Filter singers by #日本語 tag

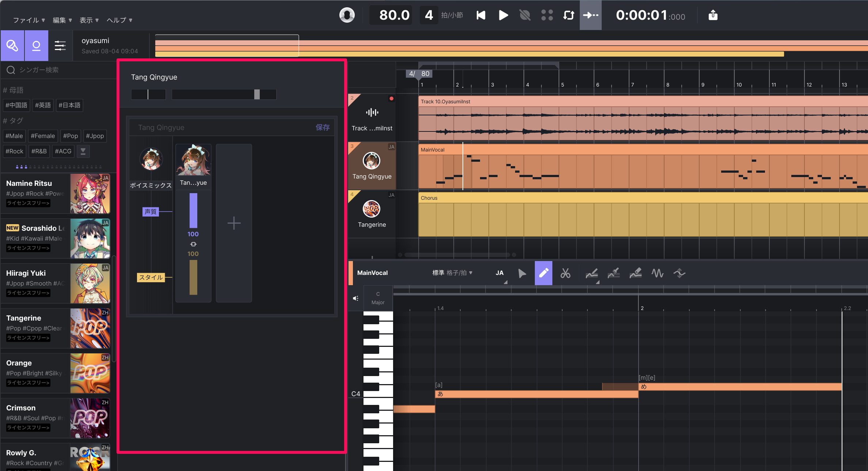point(69,105)
